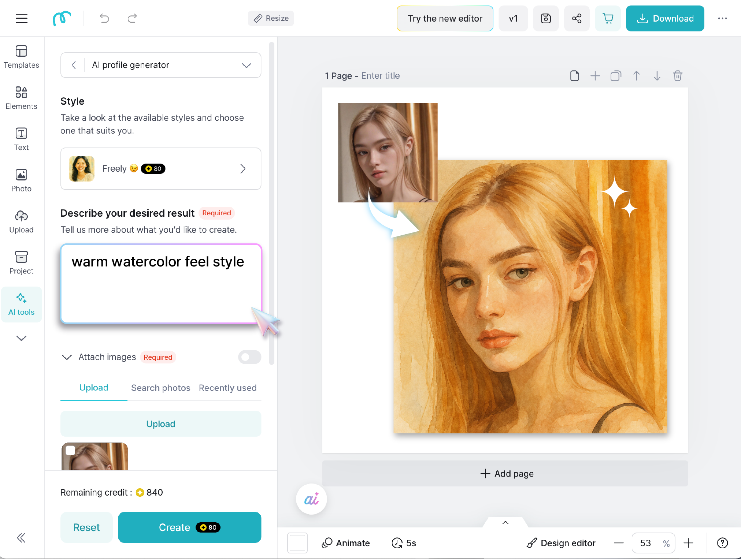The image size is (741, 560).
Task: Open the Elements panel
Action: click(x=21, y=98)
